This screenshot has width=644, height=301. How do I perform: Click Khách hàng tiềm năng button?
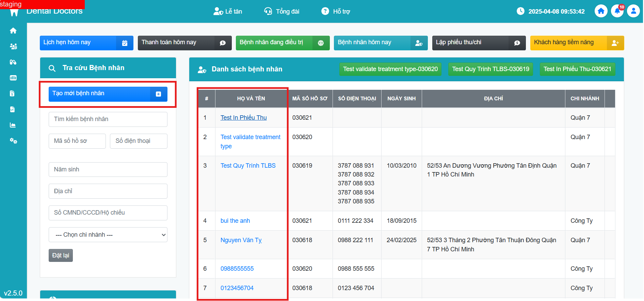pyautogui.click(x=577, y=43)
